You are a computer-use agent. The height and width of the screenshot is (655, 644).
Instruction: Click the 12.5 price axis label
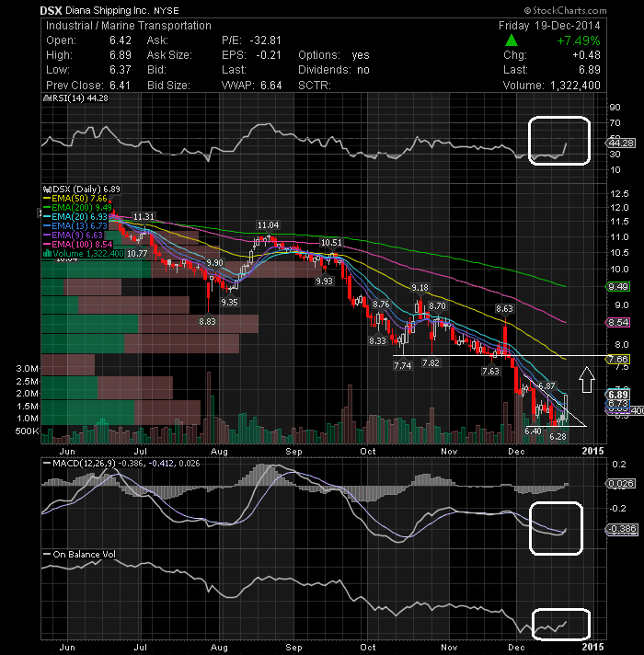(x=619, y=193)
